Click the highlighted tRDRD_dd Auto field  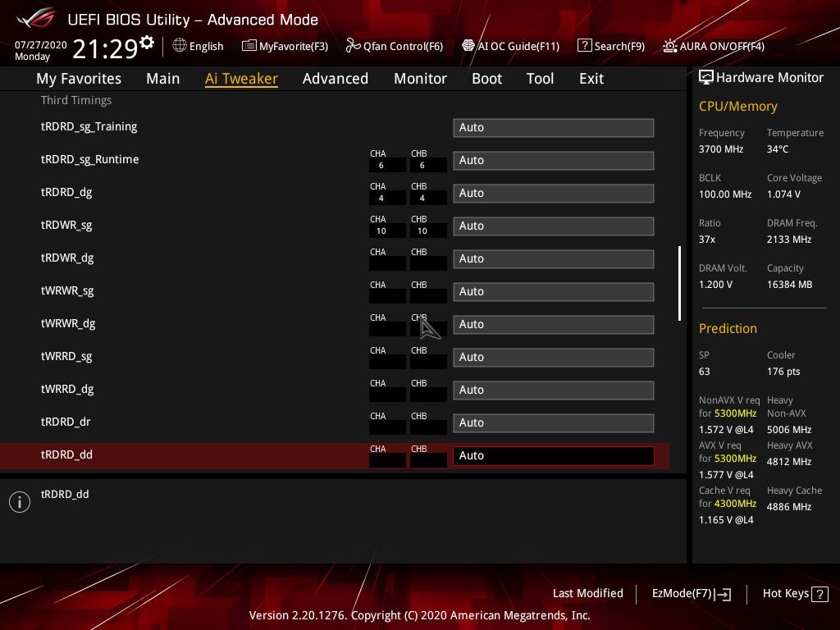pyautogui.click(x=554, y=455)
